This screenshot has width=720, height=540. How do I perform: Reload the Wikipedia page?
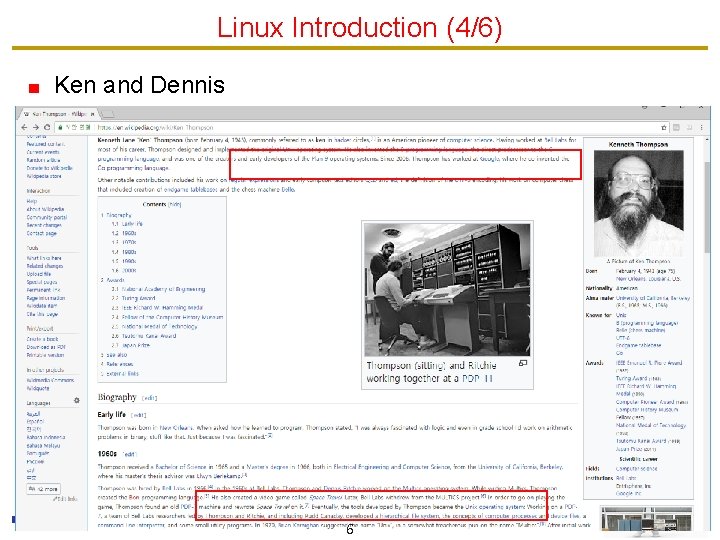coord(47,127)
